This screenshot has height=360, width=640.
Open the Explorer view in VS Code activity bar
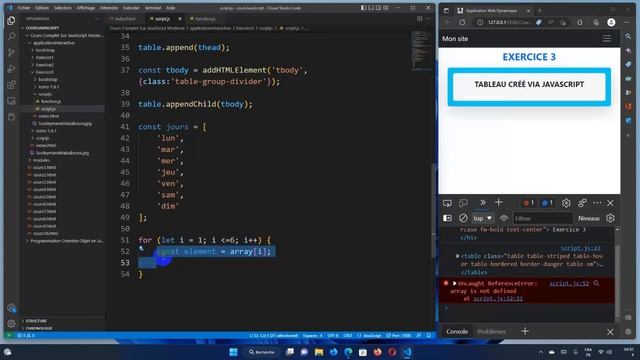(x=11, y=20)
